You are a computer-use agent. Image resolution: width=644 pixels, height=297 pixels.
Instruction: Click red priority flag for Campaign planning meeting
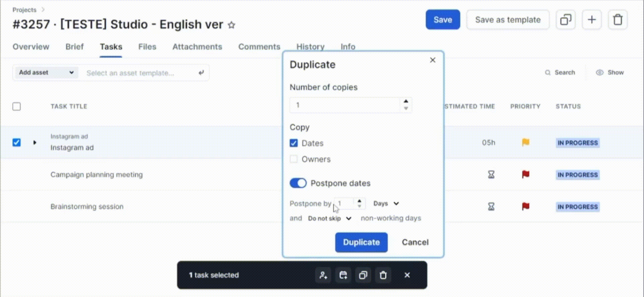tap(526, 175)
